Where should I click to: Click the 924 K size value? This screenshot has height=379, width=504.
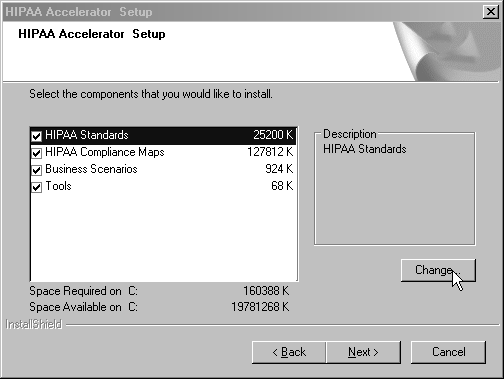(279, 169)
